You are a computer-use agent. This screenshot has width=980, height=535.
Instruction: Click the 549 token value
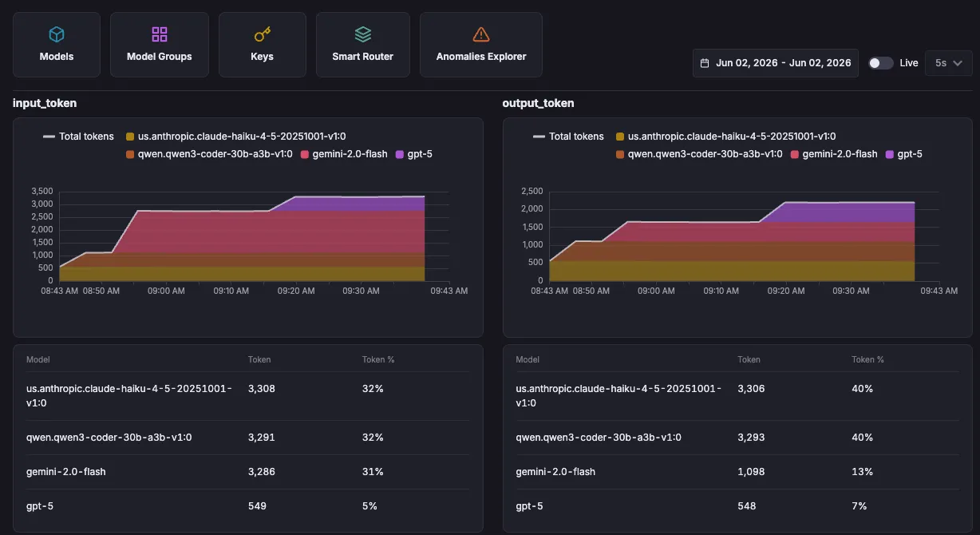[257, 506]
